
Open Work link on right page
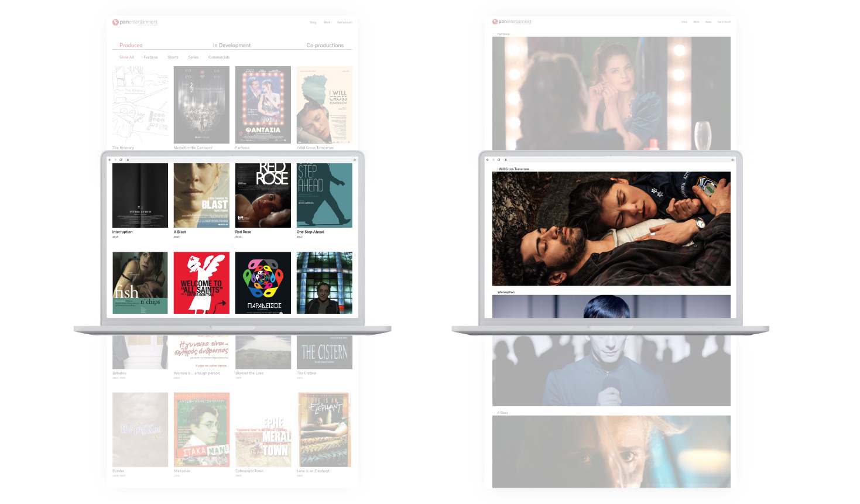[x=696, y=22]
